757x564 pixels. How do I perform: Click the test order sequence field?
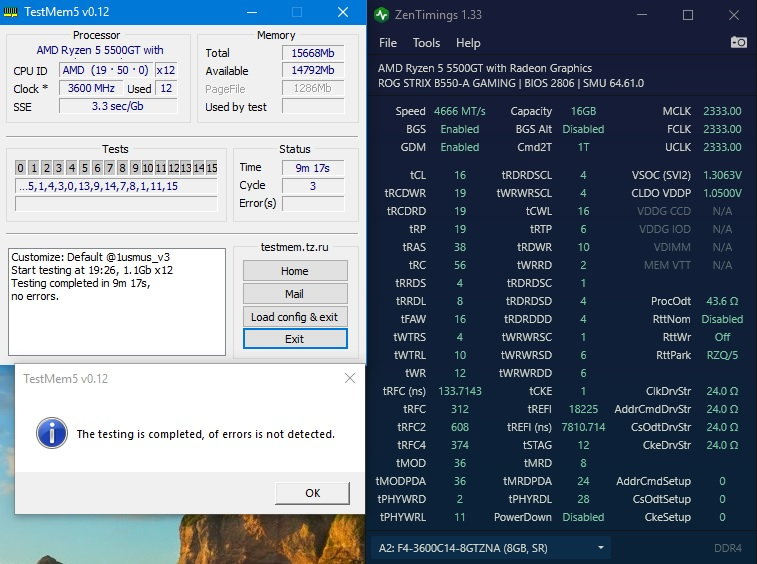(116, 186)
